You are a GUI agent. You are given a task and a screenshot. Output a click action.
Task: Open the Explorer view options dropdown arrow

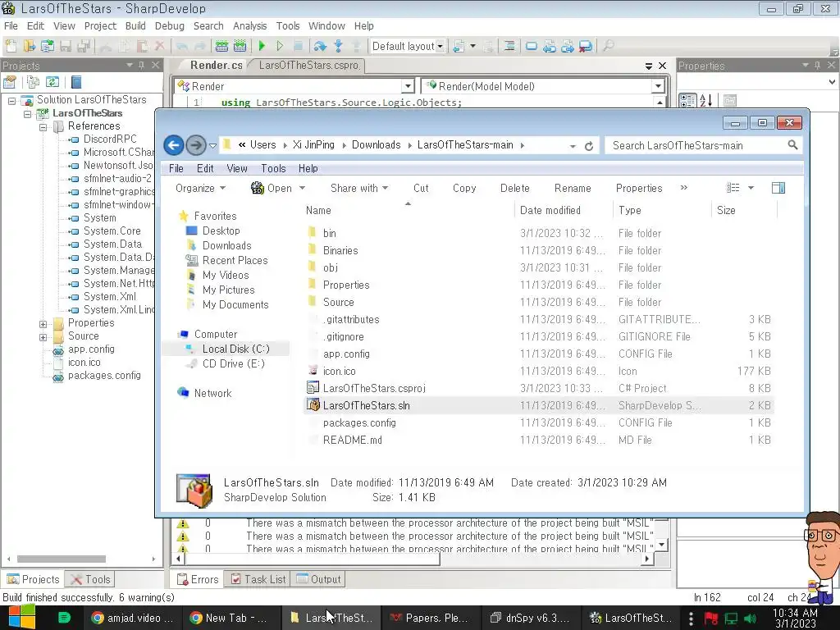(751, 188)
